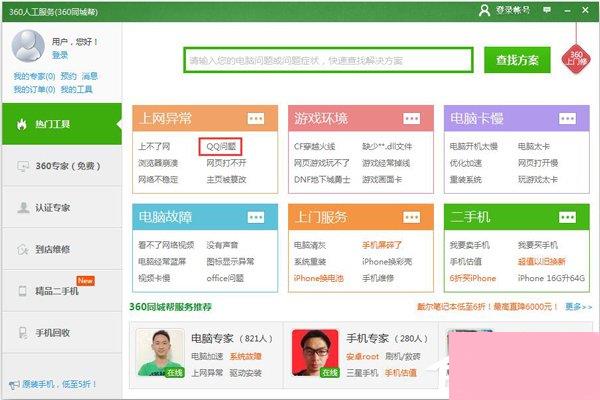Image resolution: width=600 pixels, height=400 pixels.
Task: Click the 手机专家 expert photo
Action: [x=315, y=353]
